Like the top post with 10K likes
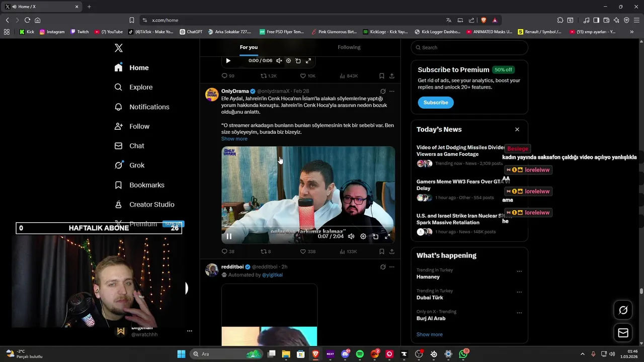Image resolution: width=644 pixels, height=362 pixels. [307, 76]
